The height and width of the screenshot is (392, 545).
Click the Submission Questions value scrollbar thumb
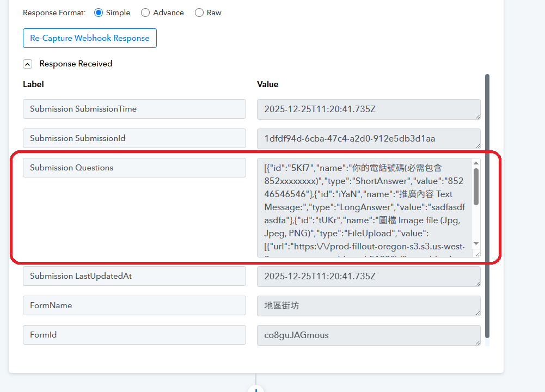(476, 186)
